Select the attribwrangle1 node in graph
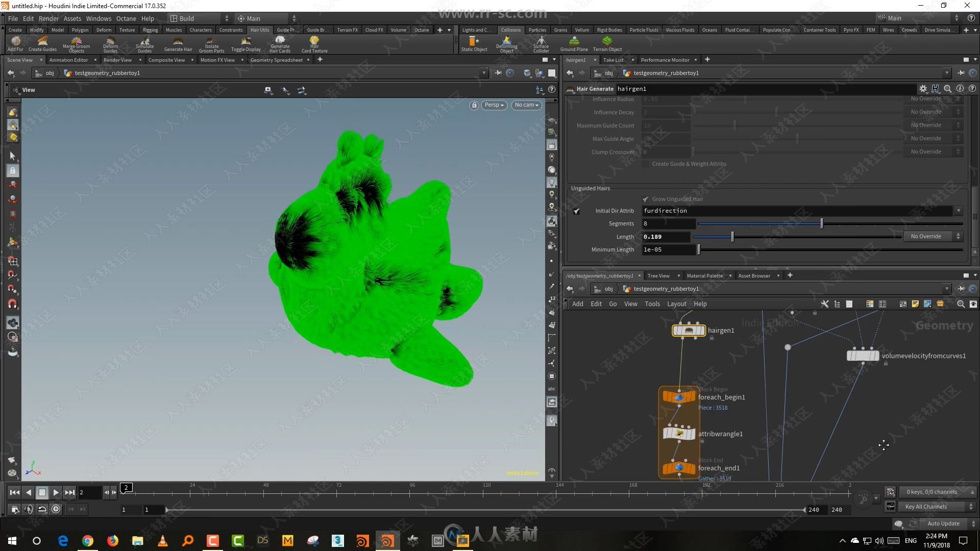 pyautogui.click(x=678, y=433)
